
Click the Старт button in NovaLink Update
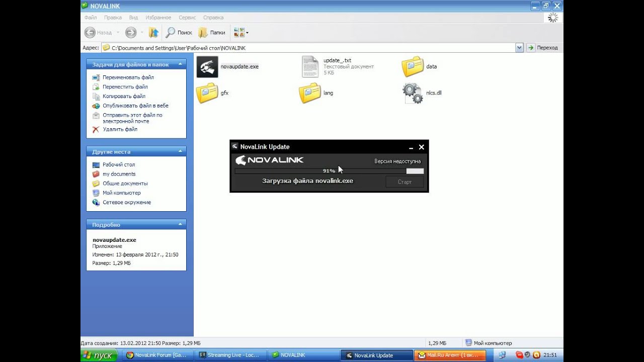tap(405, 182)
